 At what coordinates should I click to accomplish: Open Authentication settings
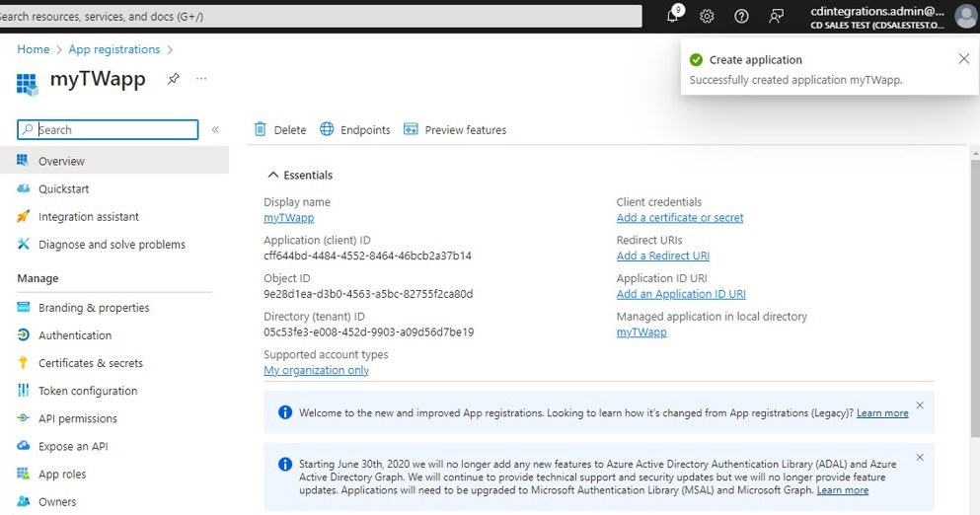75,335
